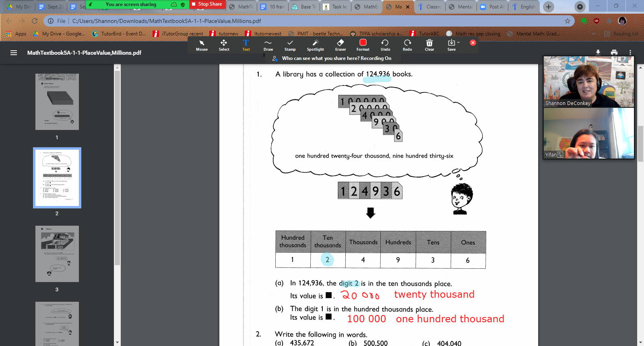This screenshot has height=346, width=644.
Task: Open TutorBird - Event bookmark
Action: pyautogui.click(x=119, y=34)
